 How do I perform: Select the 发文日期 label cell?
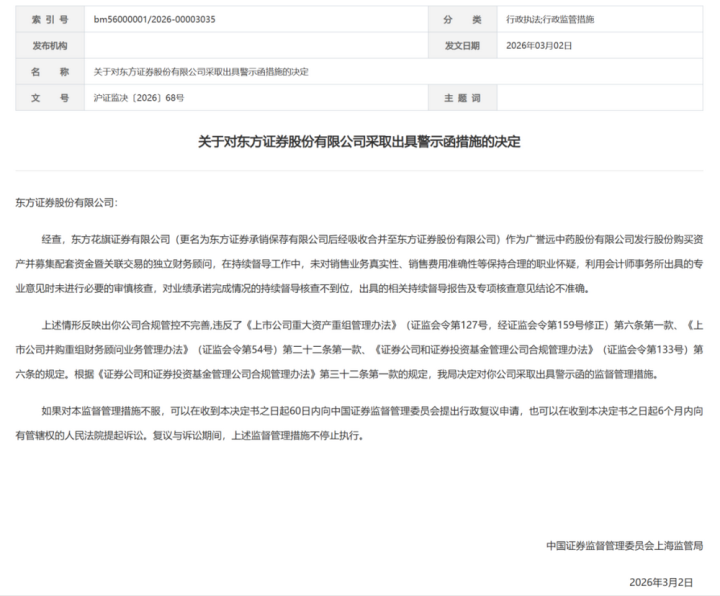pyautogui.click(x=462, y=45)
